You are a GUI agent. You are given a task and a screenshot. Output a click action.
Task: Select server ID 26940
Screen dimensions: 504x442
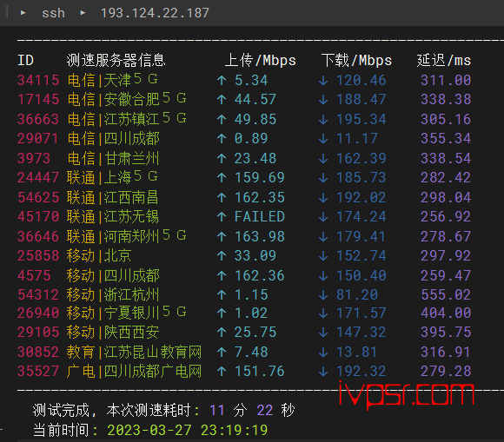coord(38,313)
